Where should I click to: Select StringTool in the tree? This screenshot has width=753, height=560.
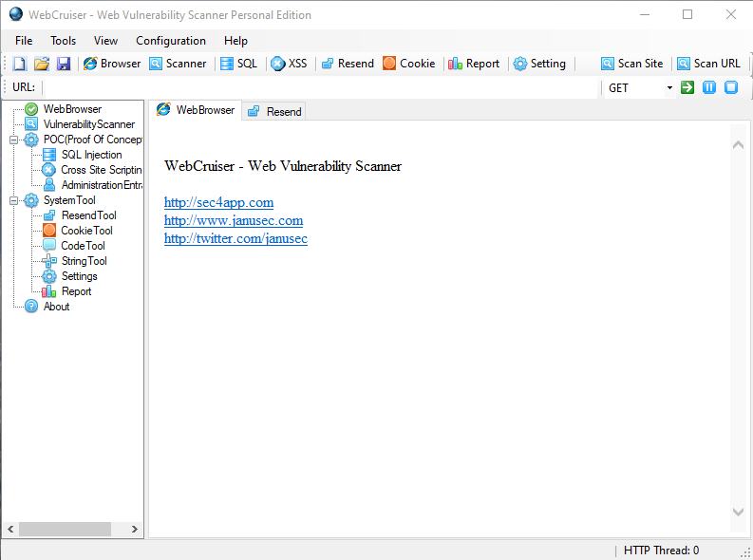[85, 261]
